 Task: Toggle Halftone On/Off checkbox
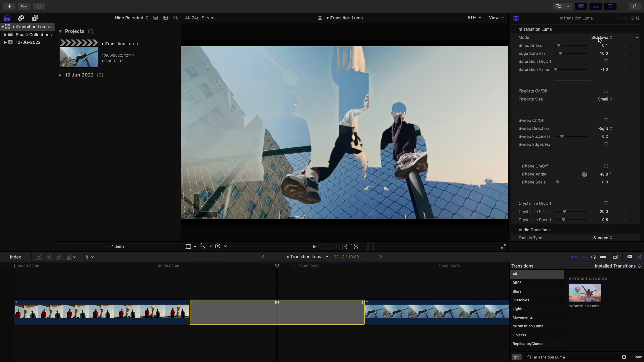(606, 166)
